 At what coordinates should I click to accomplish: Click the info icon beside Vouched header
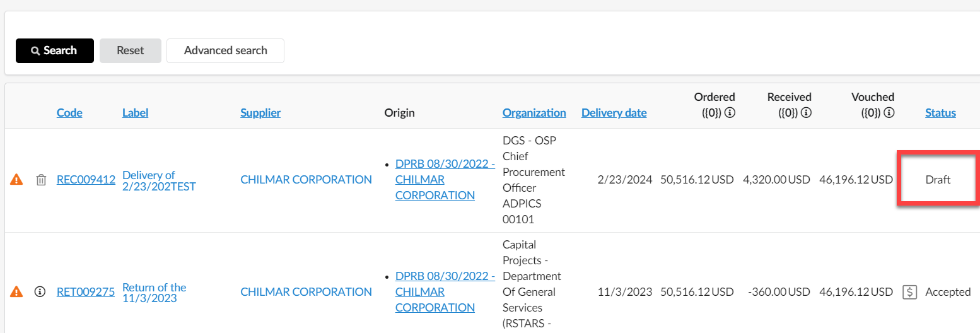pos(889,113)
